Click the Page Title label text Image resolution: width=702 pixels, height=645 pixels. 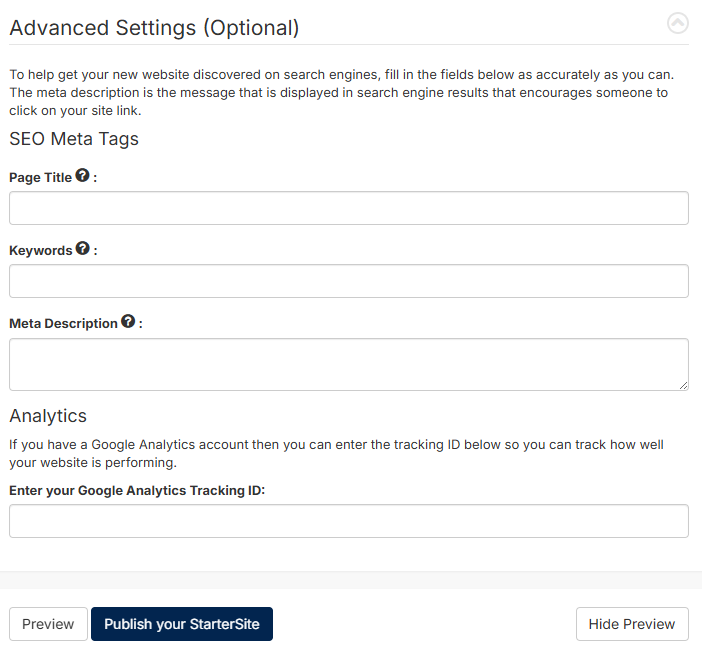point(40,178)
